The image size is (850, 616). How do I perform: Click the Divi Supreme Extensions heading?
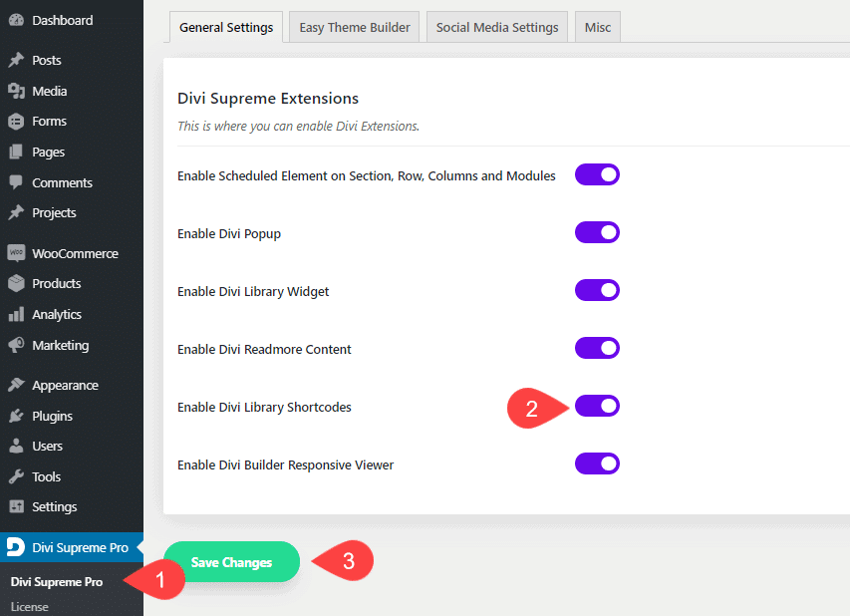pyautogui.click(x=268, y=98)
